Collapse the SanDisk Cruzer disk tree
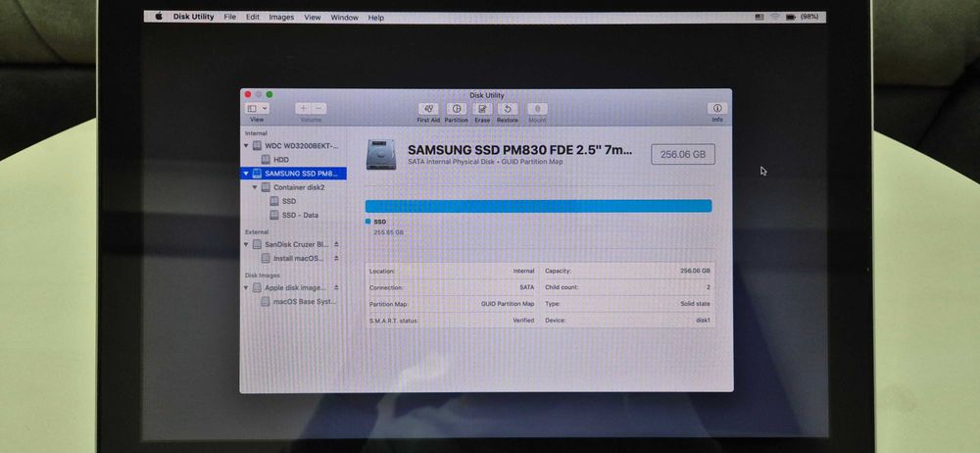The image size is (980, 453). [x=246, y=244]
